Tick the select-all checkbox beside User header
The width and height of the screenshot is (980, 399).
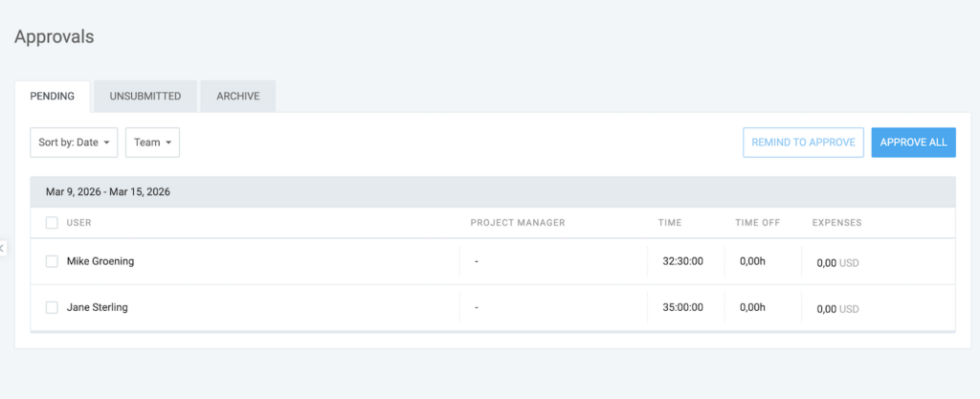pos(52,223)
